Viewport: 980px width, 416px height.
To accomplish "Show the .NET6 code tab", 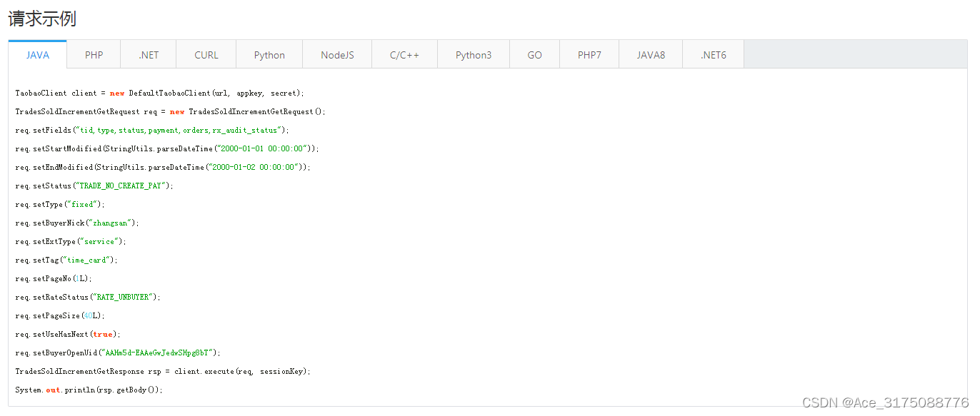I will pyautogui.click(x=713, y=55).
